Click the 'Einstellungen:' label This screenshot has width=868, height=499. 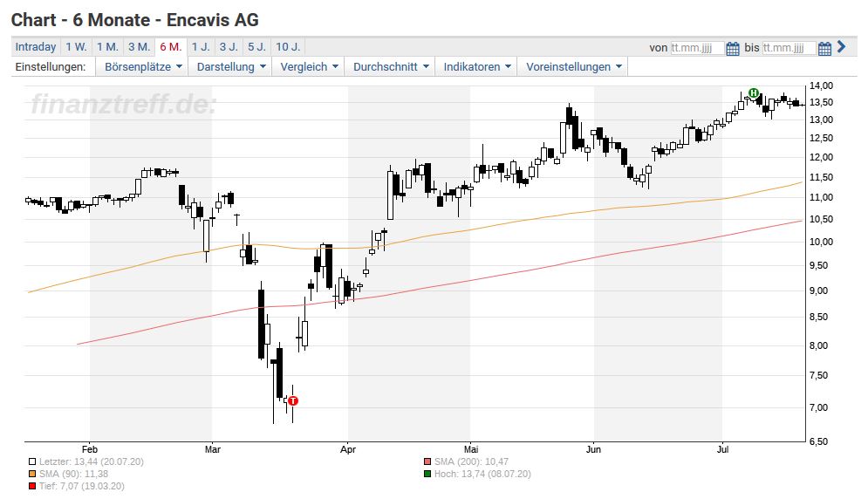click(51, 66)
